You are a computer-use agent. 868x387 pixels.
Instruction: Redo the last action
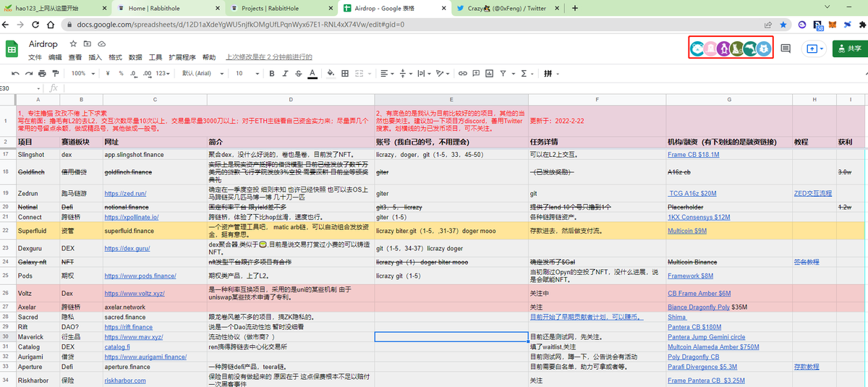(x=29, y=73)
